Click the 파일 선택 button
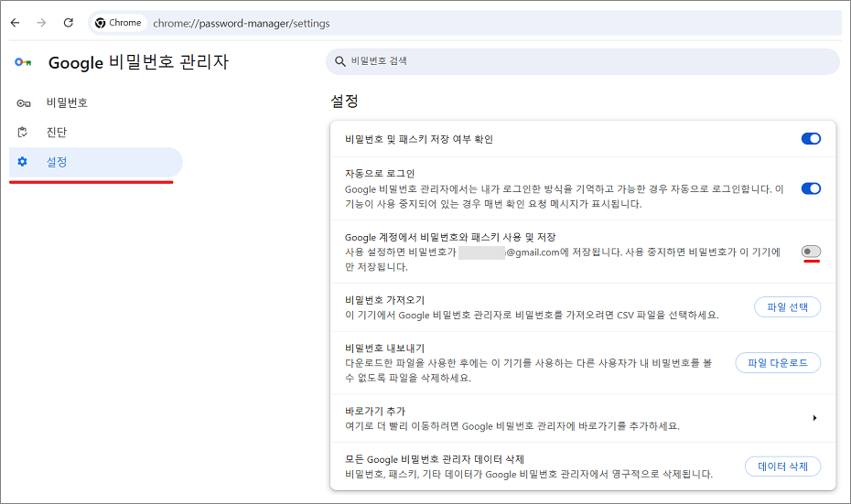851x504 pixels. (787, 307)
